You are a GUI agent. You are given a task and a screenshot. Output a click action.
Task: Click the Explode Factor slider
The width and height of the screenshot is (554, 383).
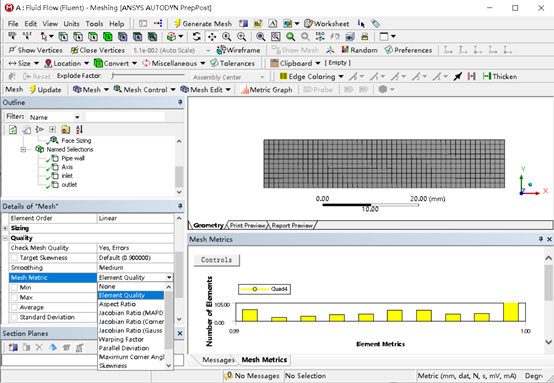click(x=148, y=76)
